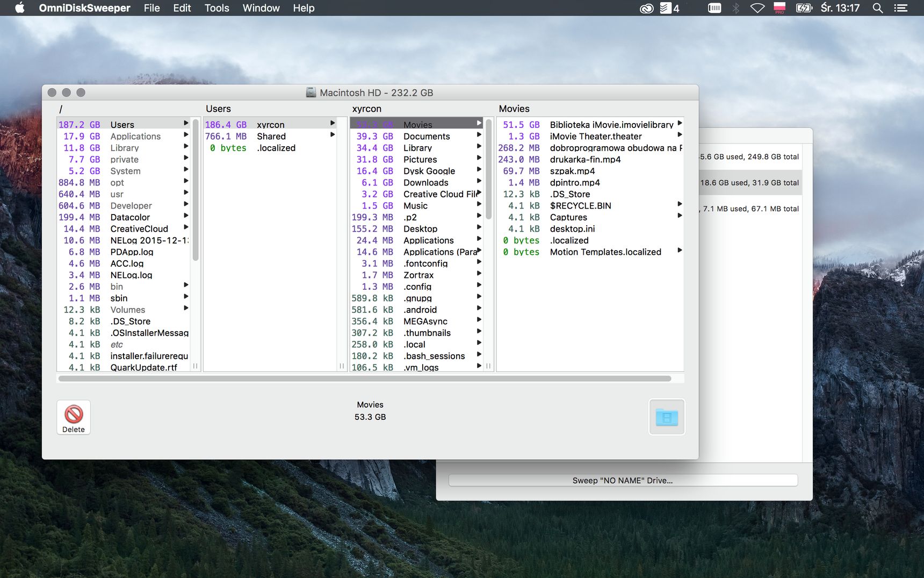Expand iMovie Theater.theater arrow
Viewport: 924px width, 578px height.
click(680, 135)
